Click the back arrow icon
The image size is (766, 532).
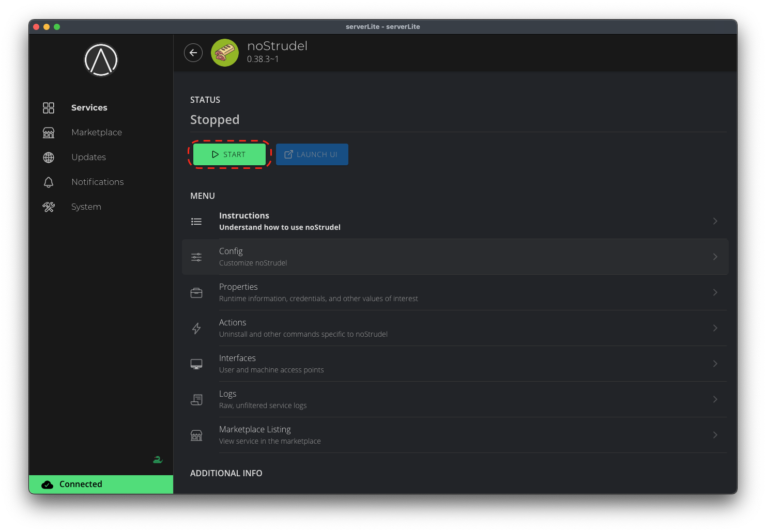coord(193,53)
